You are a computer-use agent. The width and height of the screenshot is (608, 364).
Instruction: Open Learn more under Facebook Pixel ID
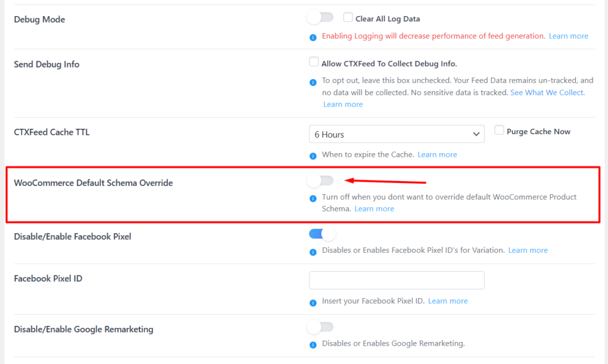click(x=448, y=300)
